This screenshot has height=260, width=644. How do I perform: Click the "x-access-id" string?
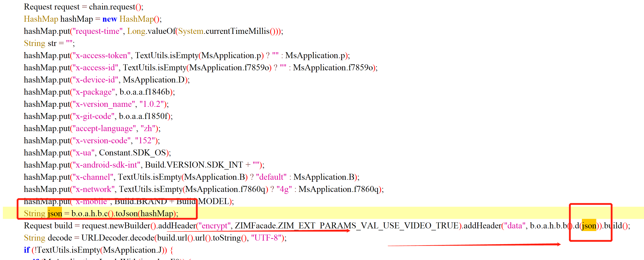95,68
